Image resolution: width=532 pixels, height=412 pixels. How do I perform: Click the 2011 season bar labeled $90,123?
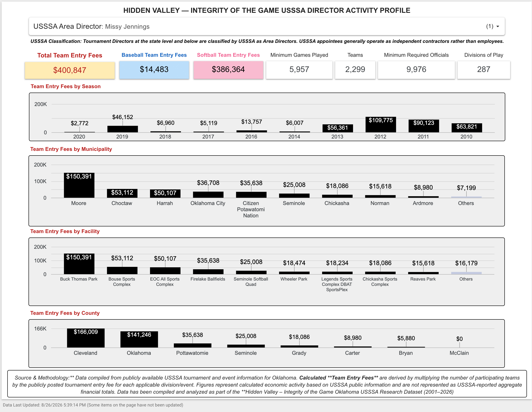[424, 126]
